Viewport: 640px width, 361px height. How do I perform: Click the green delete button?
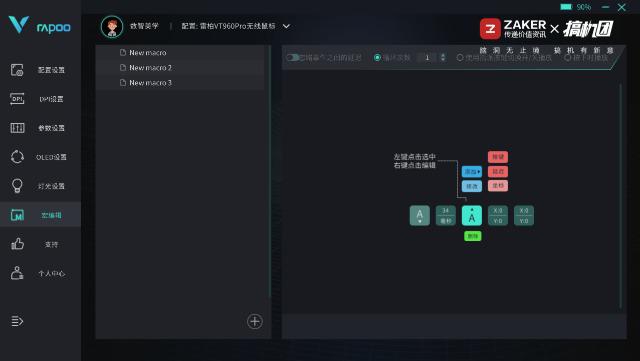point(473,236)
